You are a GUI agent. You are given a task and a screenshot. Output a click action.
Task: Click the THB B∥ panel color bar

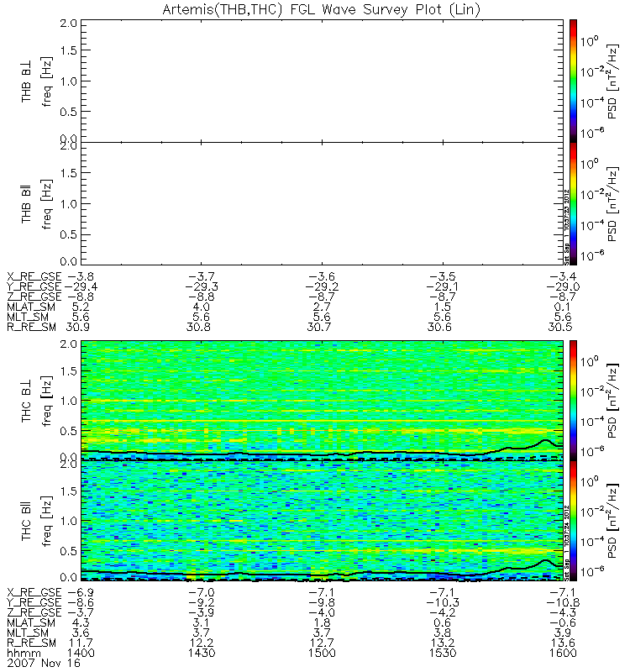coord(573,203)
